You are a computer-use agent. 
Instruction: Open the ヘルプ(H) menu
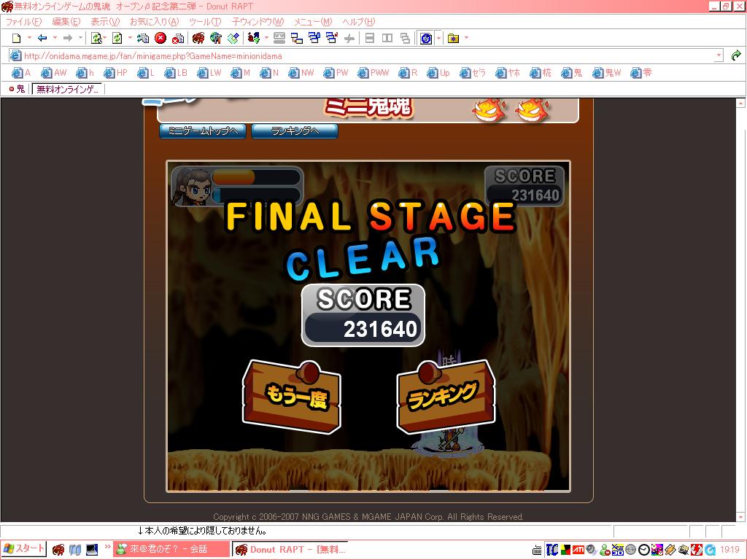359,21
